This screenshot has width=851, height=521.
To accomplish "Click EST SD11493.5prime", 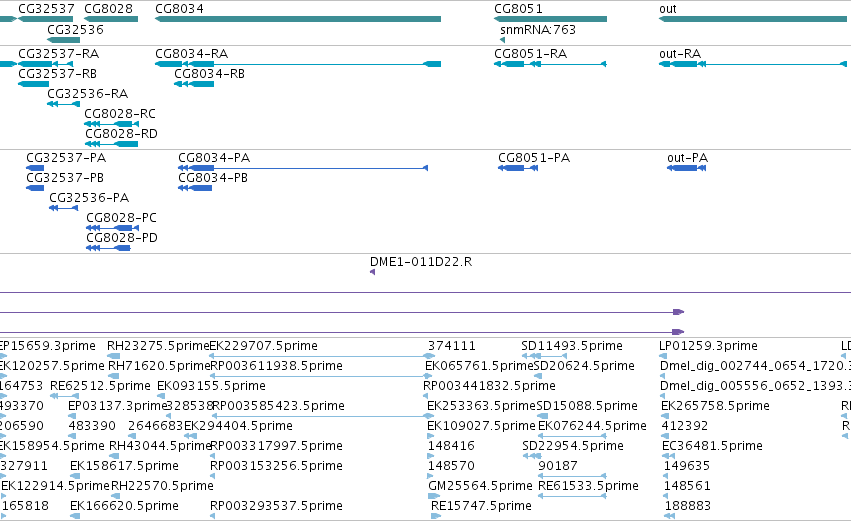I will click(x=571, y=346).
